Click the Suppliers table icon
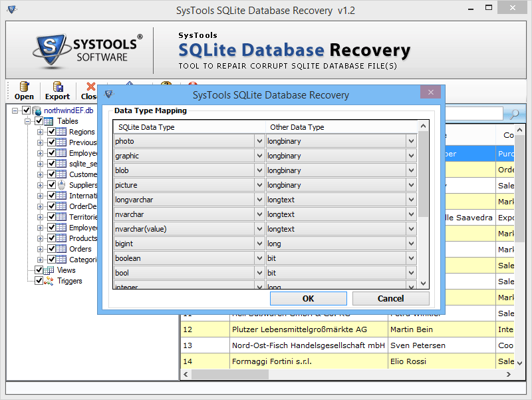This screenshot has width=532, height=400. [x=61, y=185]
